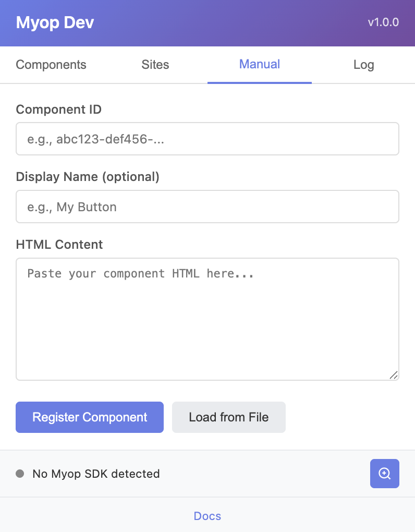Click the SDK detection magnifier icon
The height and width of the screenshot is (532, 415).
(x=384, y=474)
